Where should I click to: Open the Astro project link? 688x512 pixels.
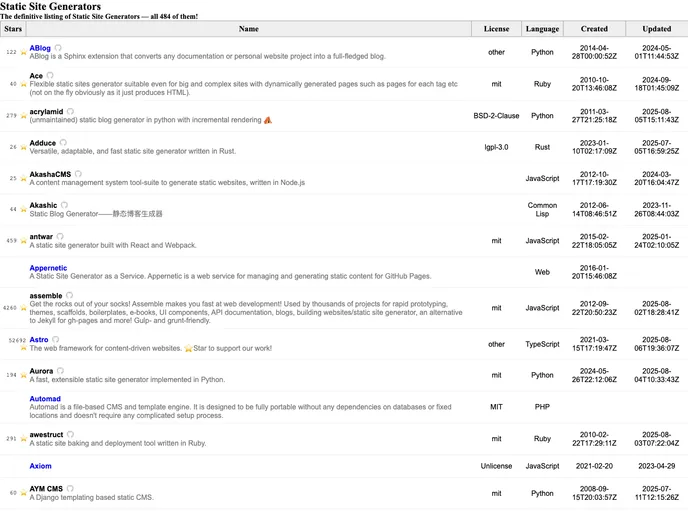[39, 340]
